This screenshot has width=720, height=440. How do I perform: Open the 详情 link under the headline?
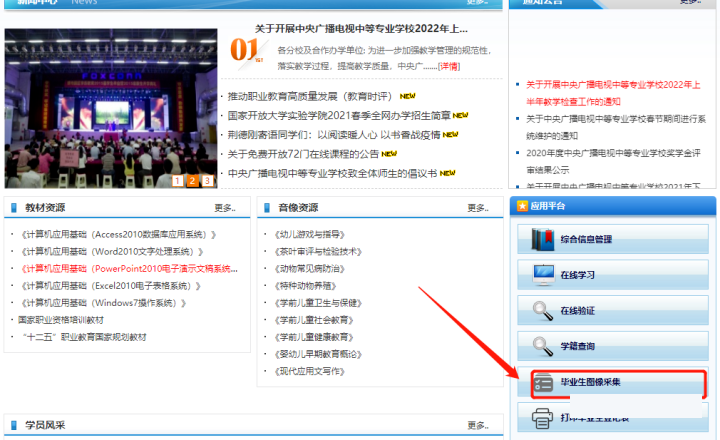click(x=449, y=66)
